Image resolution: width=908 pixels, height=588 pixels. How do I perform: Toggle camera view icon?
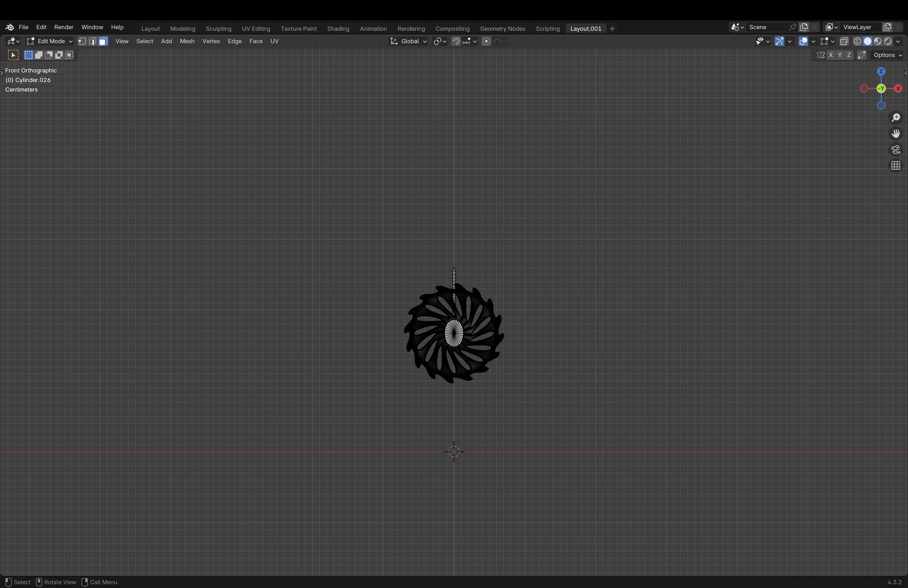pyautogui.click(x=896, y=150)
